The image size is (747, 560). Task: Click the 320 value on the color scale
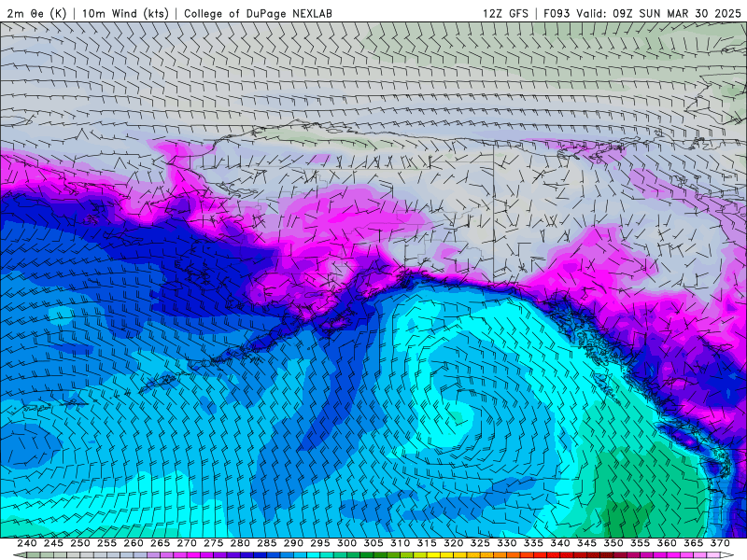pos(454,543)
